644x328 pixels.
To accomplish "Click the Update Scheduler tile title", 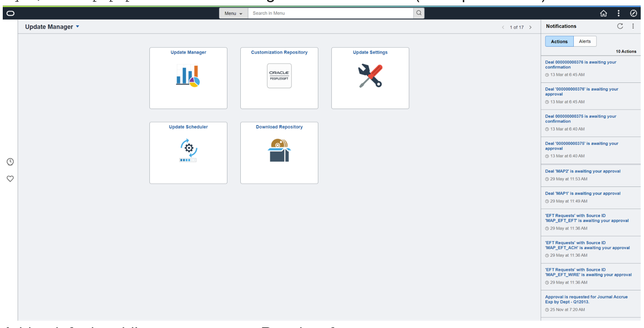I will tap(189, 127).
